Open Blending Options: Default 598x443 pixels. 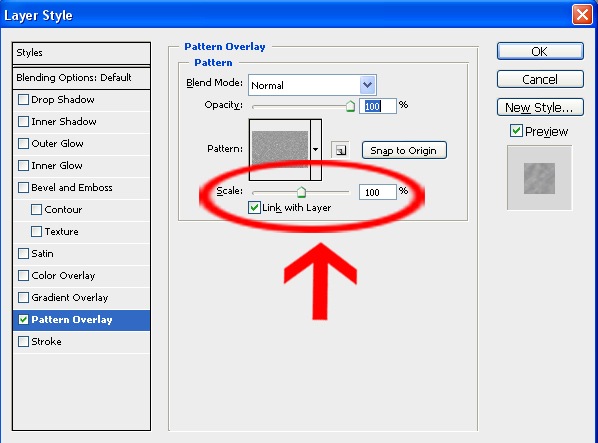click(81, 78)
